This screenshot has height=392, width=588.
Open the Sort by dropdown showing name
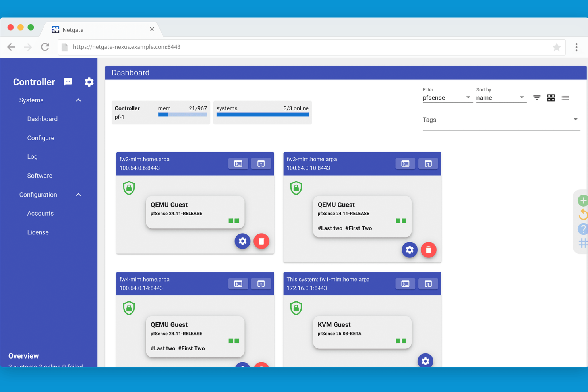[x=501, y=98]
